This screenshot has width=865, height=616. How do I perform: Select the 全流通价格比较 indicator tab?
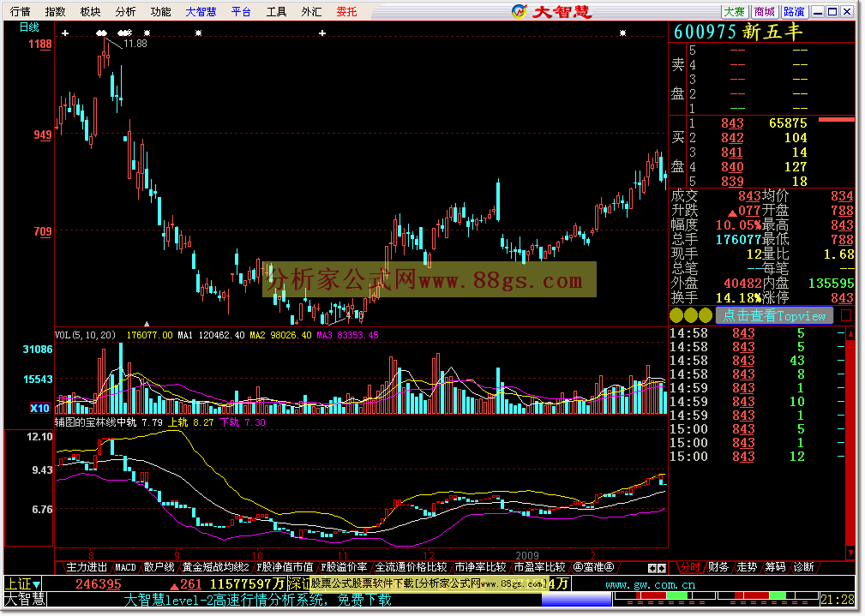[x=411, y=567]
